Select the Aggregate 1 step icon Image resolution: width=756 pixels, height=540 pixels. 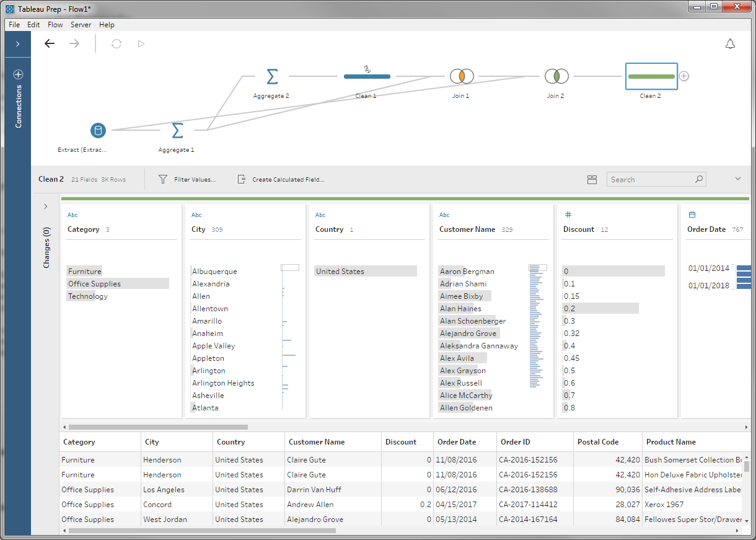pyautogui.click(x=177, y=130)
